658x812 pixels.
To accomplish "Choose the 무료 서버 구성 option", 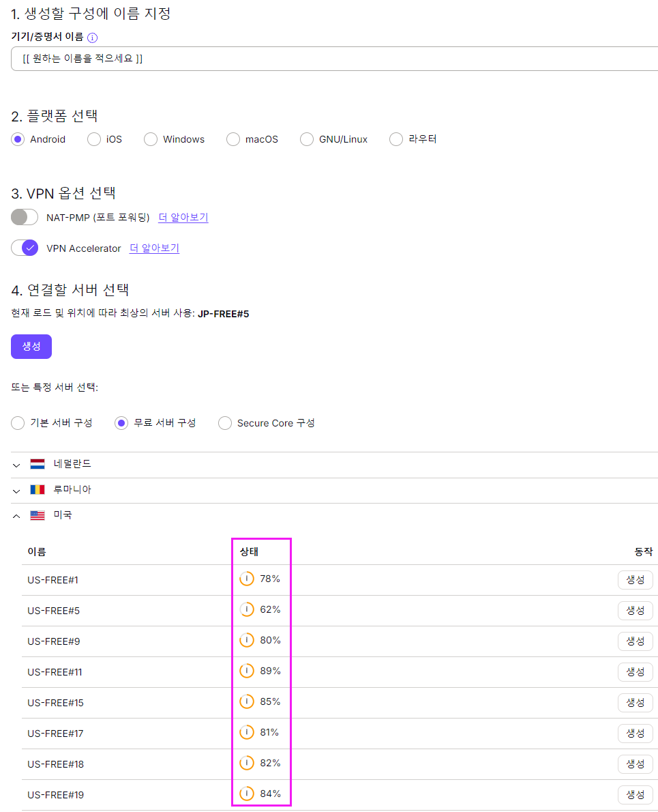I will point(121,423).
